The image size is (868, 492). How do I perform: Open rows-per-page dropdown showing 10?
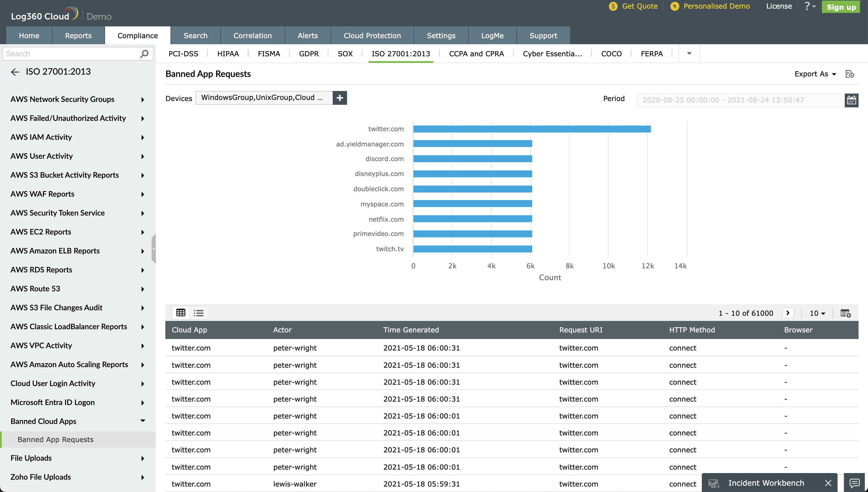(x=817, y=313)
